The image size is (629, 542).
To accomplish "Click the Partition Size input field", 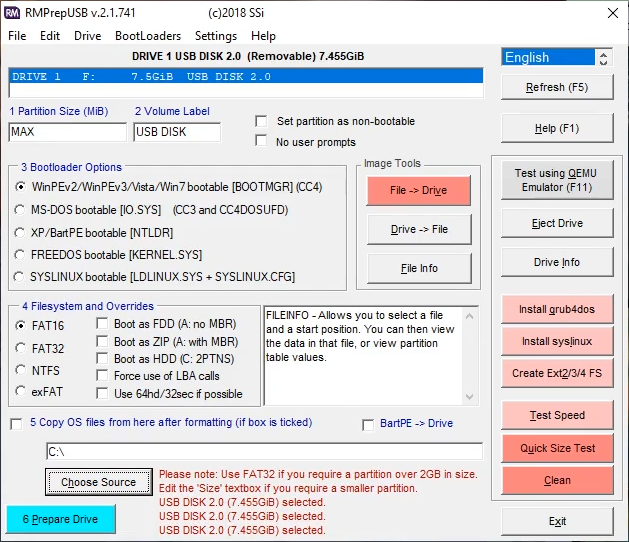I will tap(66, 132).
